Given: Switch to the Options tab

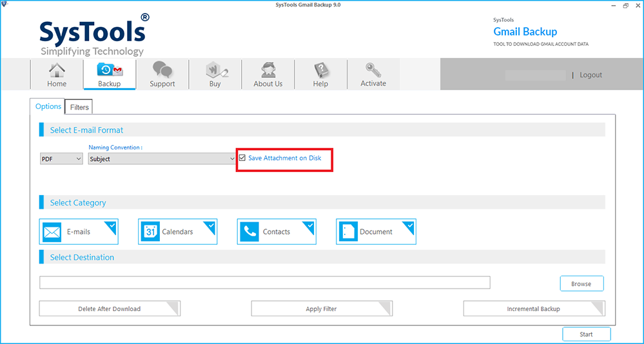Looking at the screenshot, I should [48, 106].
